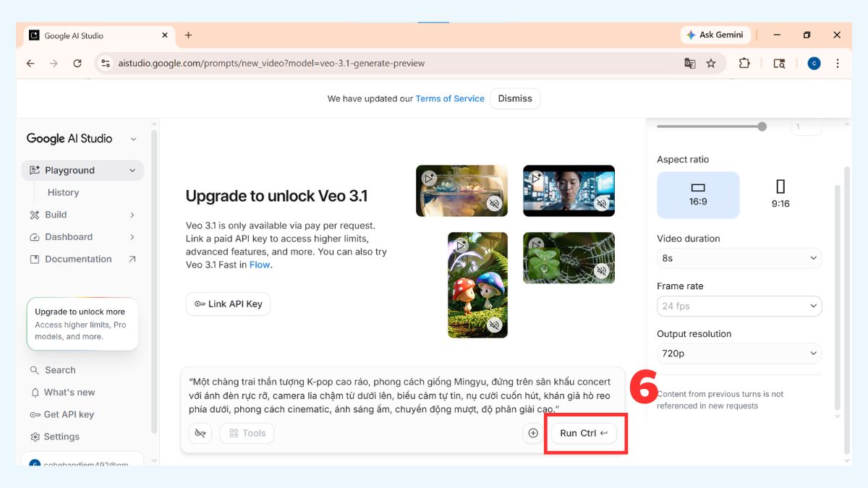Open a new browser tab
The image size is (868, 488).
click(x=188, y=35)
